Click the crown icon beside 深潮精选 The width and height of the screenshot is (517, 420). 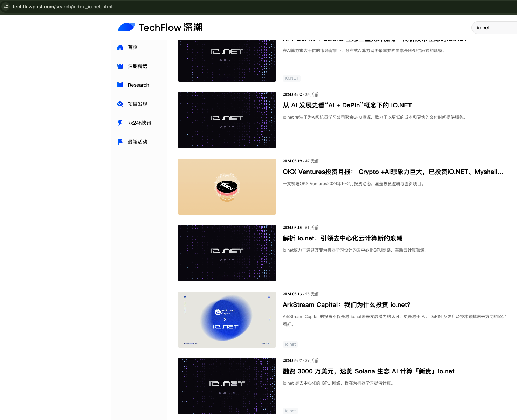(x=120, y=66)
